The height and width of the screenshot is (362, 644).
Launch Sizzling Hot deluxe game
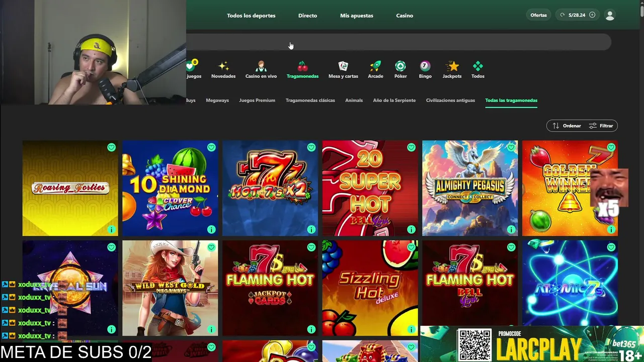370,288
